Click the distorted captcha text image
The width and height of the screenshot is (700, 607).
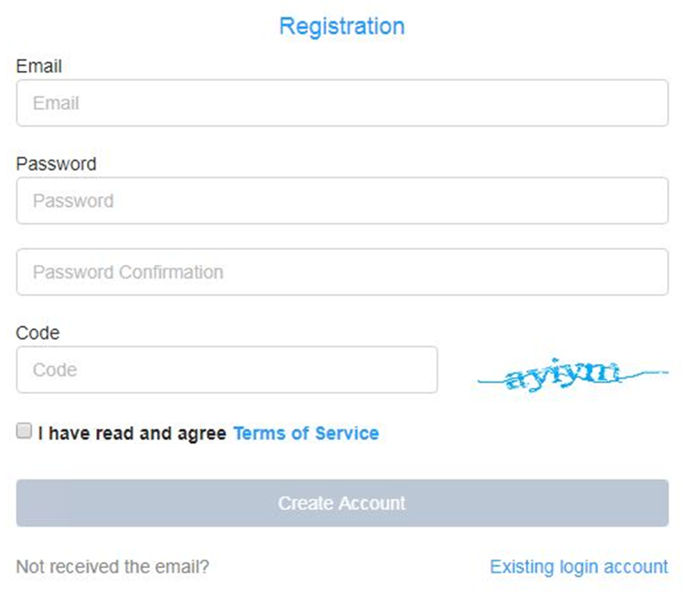572,374
